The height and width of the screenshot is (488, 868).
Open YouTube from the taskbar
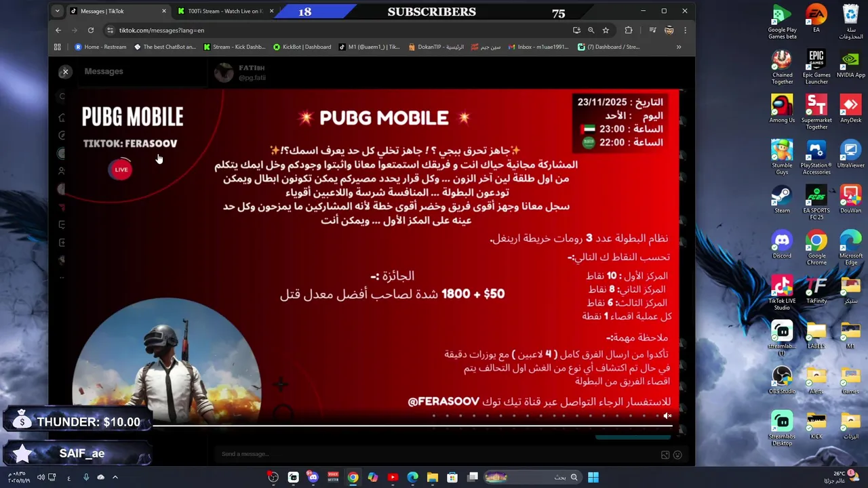(393, 477)
